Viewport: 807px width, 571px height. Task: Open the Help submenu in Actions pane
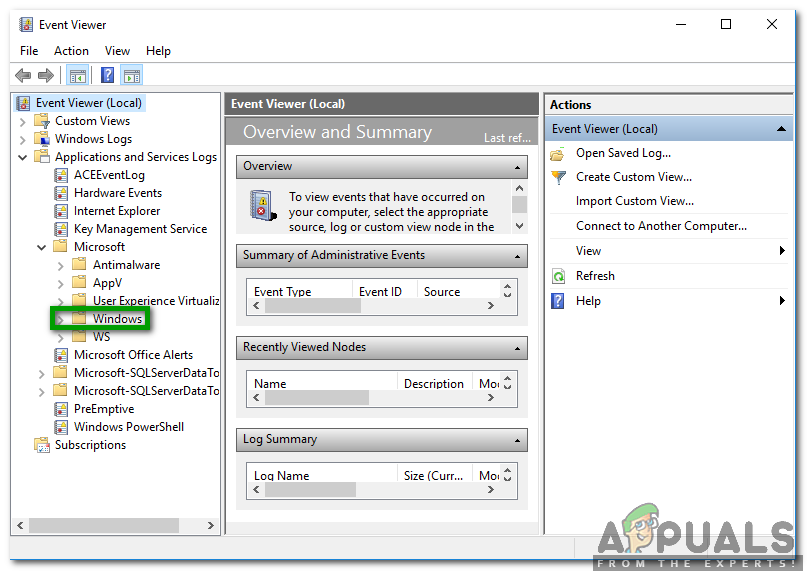(x=669, y=301)
